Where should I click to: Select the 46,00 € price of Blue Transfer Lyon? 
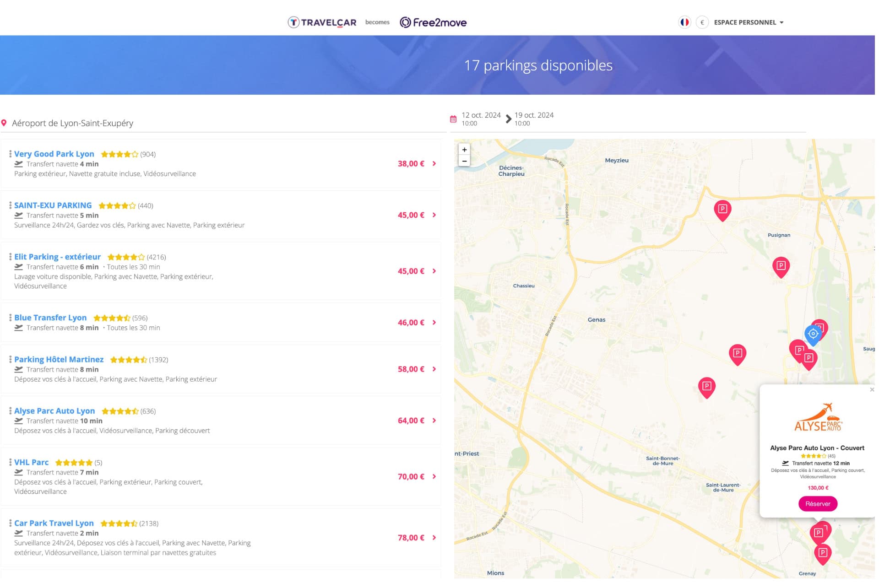pos(411,323)
